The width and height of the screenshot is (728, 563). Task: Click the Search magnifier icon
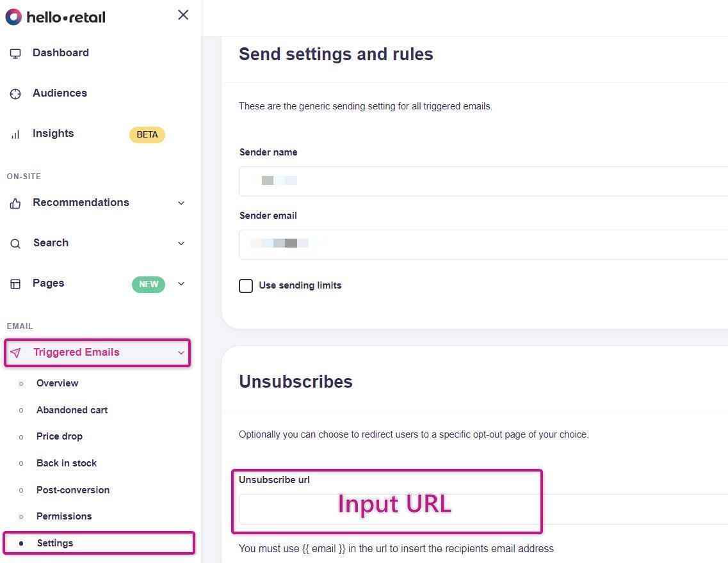pyautogui.click(x=15, y=244)
